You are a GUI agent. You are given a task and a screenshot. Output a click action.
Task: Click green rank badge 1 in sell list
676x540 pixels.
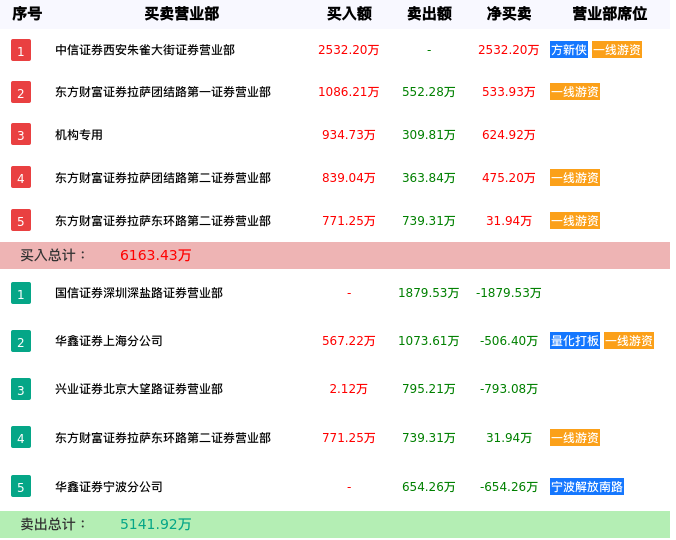[x=21, y=293]
